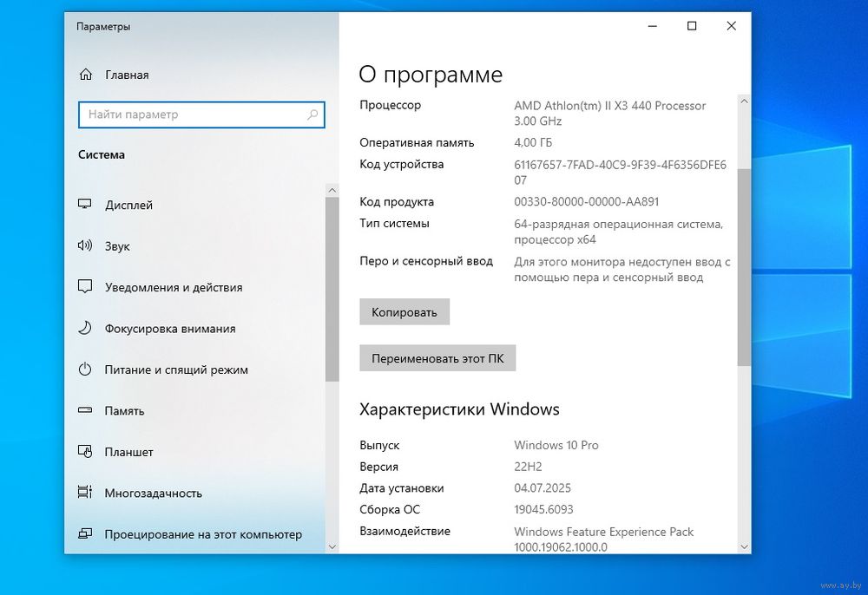This screenshot has height=595, width=868.
Task: Click the Копировать button
Action: pyautogui.click(x=404, y=312)
